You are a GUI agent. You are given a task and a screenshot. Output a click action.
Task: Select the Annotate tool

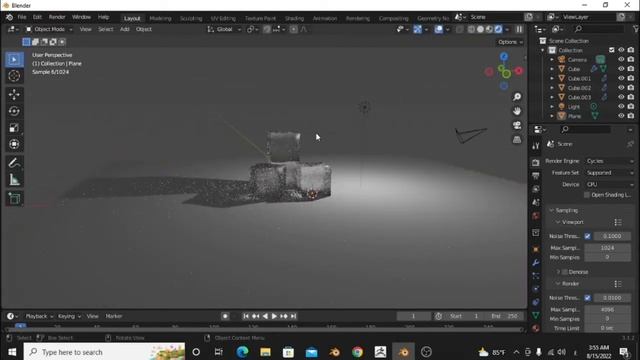click(14, 163)
